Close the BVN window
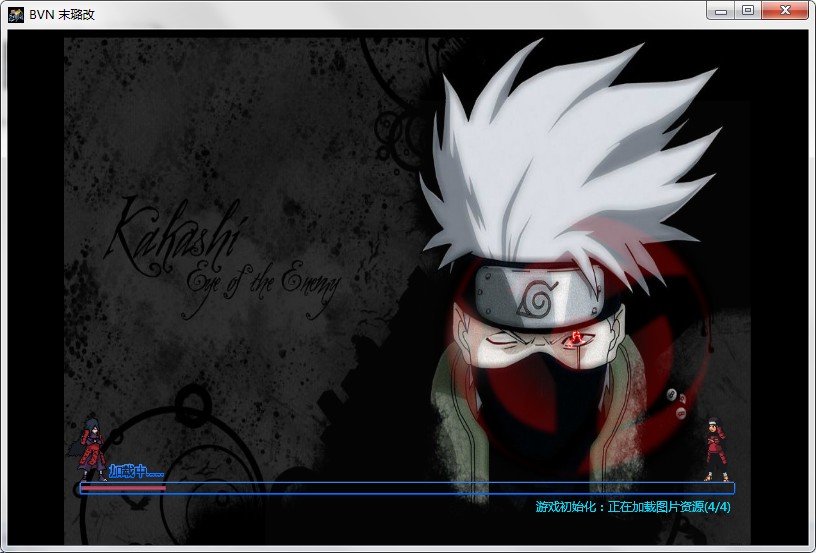816x553 pixels. click(x=785, y=10)
